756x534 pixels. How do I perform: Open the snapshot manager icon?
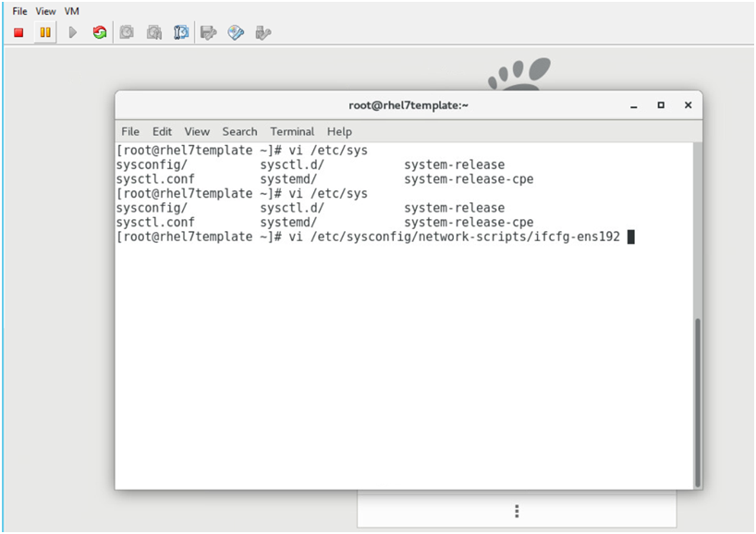(181, 32)
